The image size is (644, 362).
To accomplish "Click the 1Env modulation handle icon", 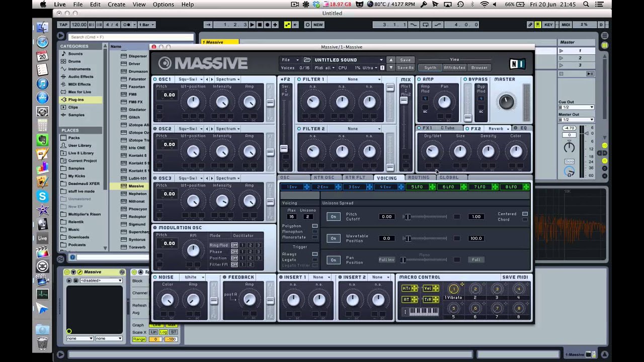I will 306,187.
